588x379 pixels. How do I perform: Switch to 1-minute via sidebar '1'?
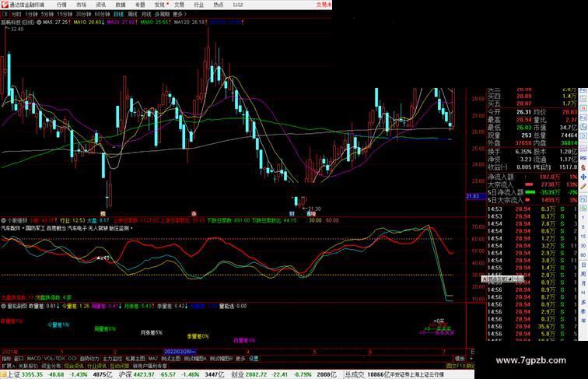pos(583,217)
